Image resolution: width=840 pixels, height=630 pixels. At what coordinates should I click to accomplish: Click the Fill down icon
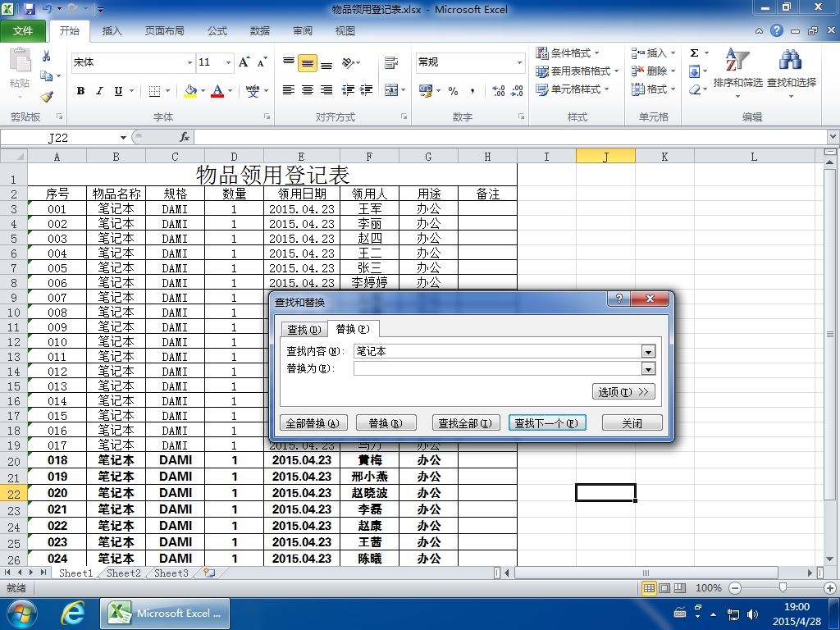694,71
